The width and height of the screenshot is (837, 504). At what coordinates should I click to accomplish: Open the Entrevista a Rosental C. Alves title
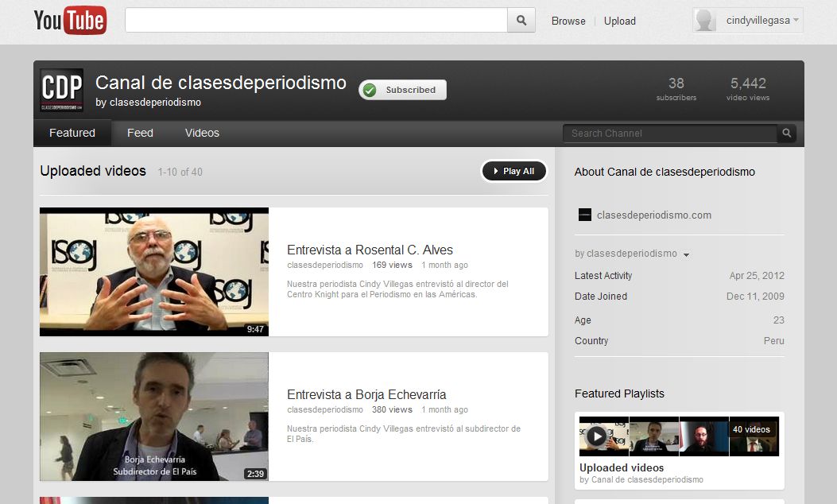(x=370, y=250)
